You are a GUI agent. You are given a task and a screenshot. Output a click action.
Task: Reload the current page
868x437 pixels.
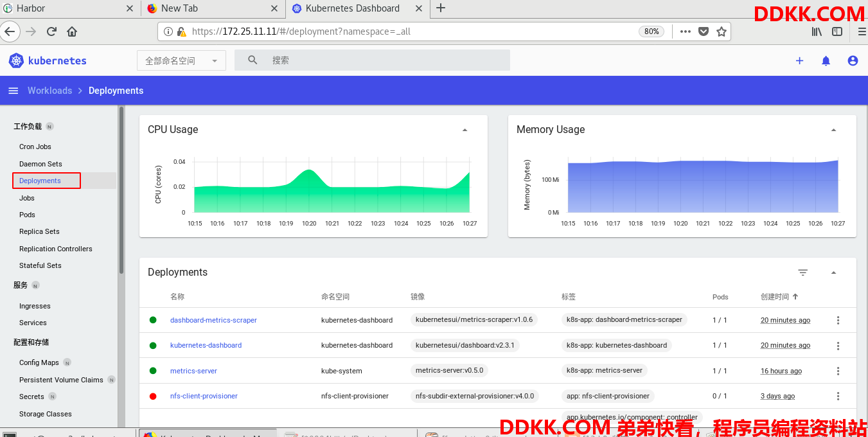(x=51, y=31)
